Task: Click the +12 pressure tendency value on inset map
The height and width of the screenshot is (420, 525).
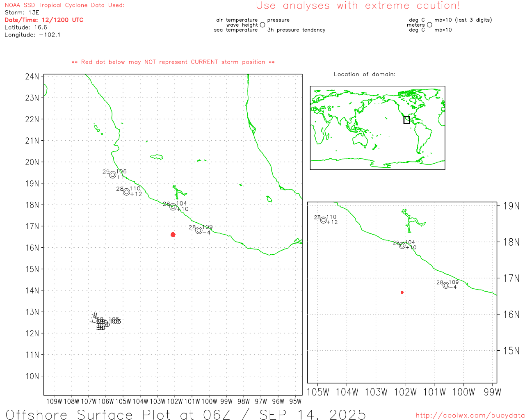Action: pos(332,222)
